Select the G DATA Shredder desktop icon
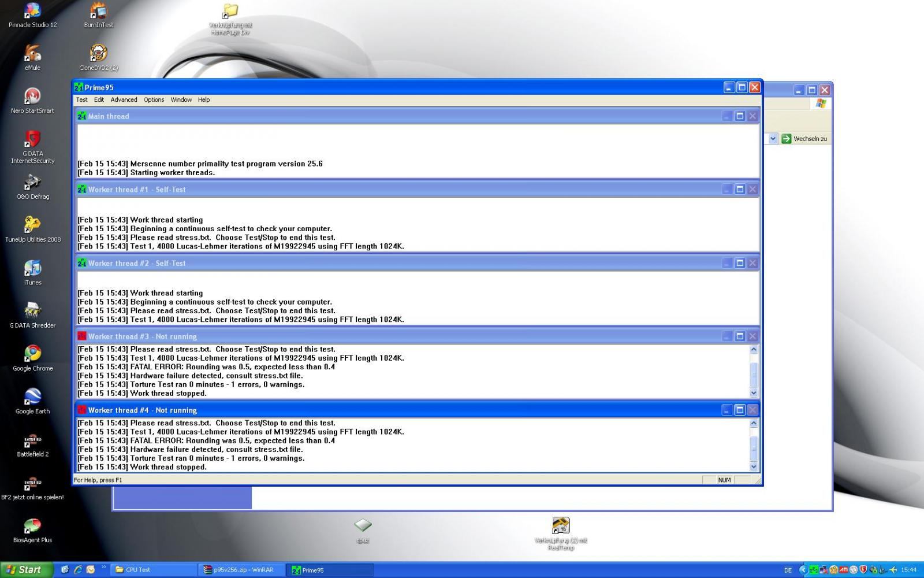 (x=32, y=316)
